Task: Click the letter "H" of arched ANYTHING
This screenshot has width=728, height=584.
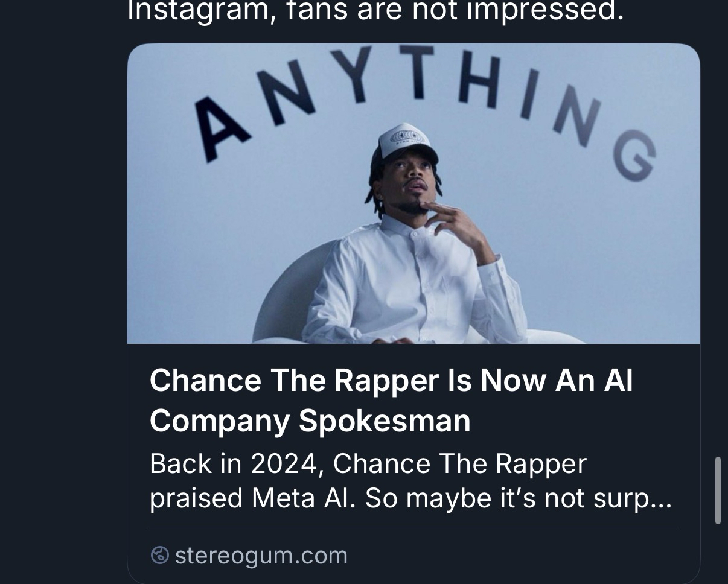Action: coord(479,81)
